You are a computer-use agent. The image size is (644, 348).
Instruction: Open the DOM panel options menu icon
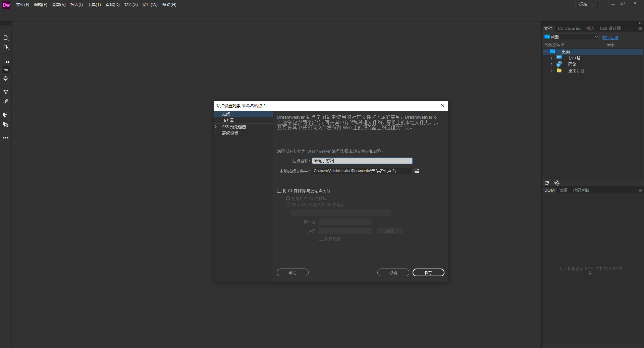tap(640, 190)
